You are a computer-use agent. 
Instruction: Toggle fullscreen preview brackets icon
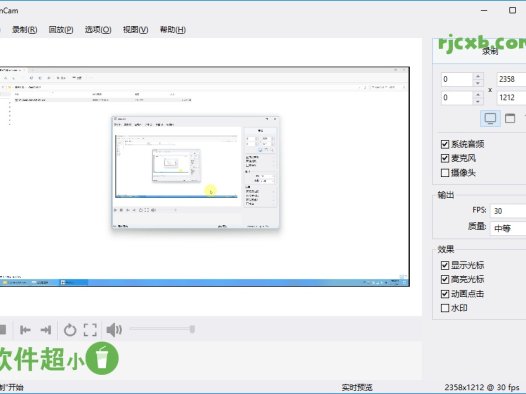pyautogui.click(x=90, y=330)
